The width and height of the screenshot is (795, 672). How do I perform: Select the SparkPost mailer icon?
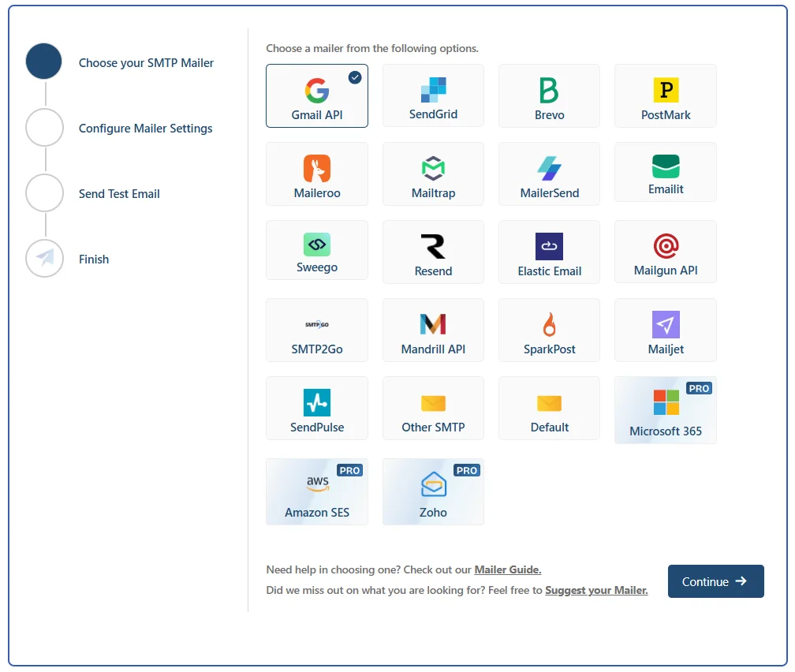(548, 330)
